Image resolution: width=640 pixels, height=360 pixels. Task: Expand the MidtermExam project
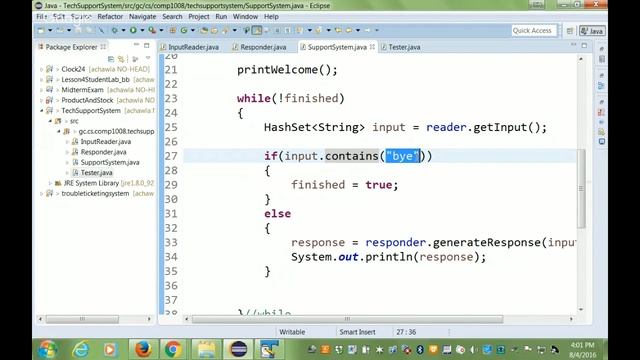click(x=41, y=90)
